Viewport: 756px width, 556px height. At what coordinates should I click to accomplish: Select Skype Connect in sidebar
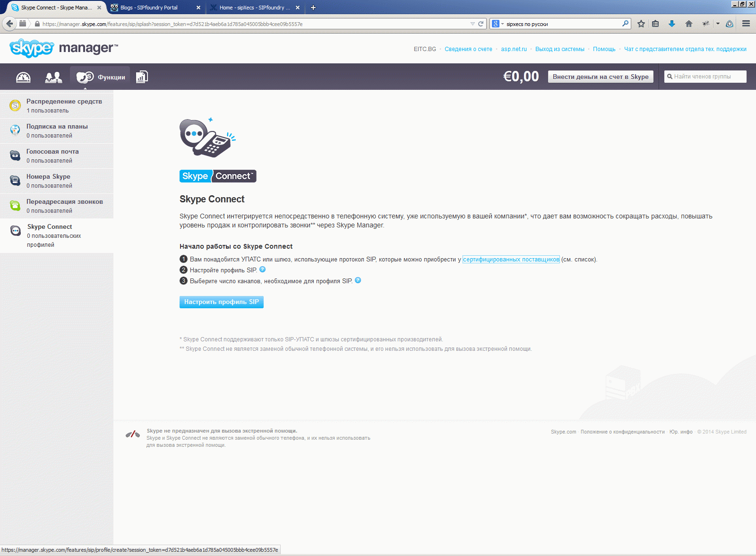click(57, 235)
